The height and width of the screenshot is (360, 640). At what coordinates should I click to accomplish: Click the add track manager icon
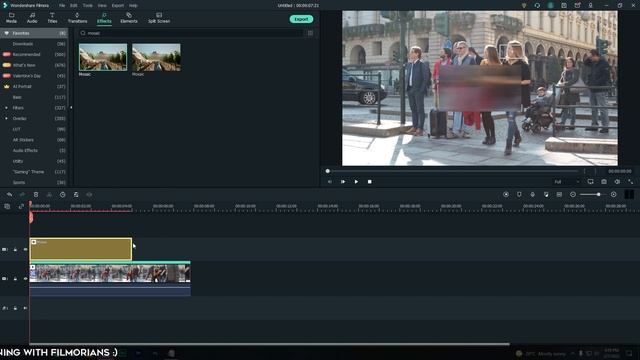point(7,207)
